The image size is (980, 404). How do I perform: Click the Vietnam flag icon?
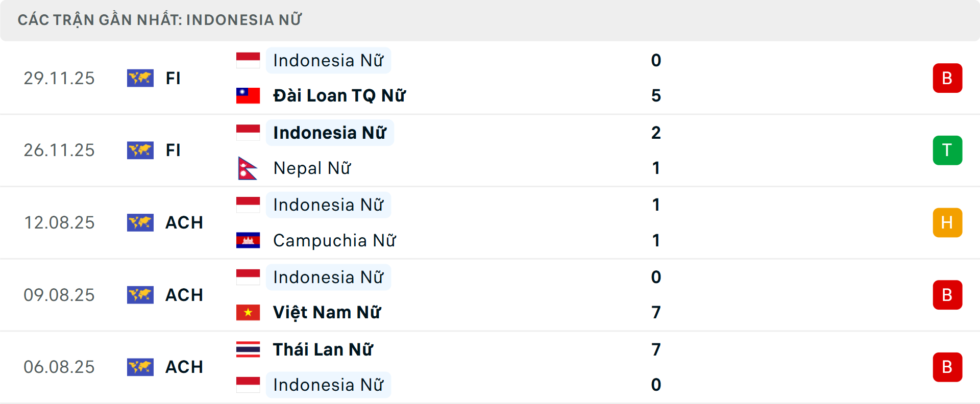pyautogui.click(x=248, y=312)
